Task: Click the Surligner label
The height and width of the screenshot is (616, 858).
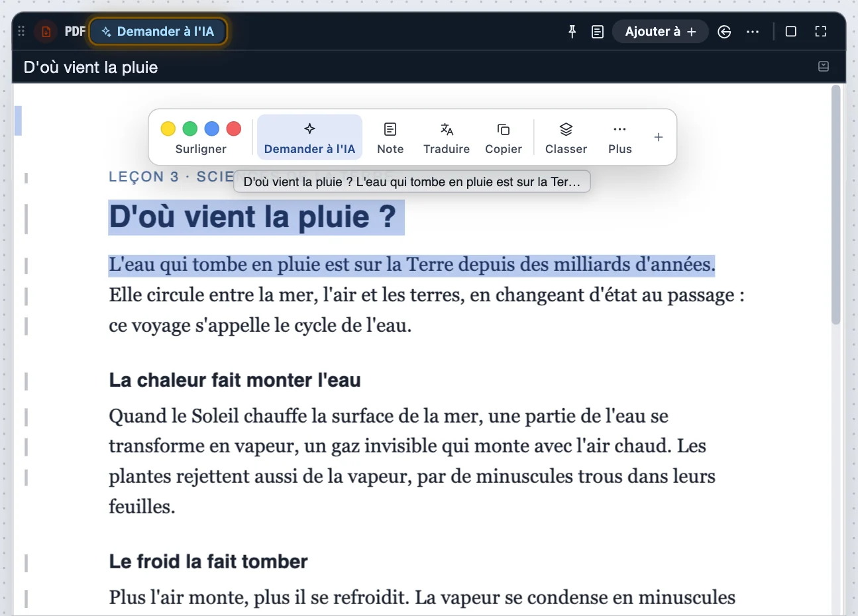Action: [201, 149]
